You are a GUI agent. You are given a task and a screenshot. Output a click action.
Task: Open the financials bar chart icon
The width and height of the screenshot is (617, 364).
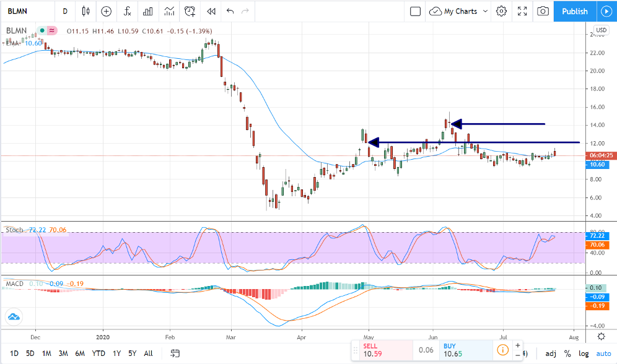(x=147, y=11)
